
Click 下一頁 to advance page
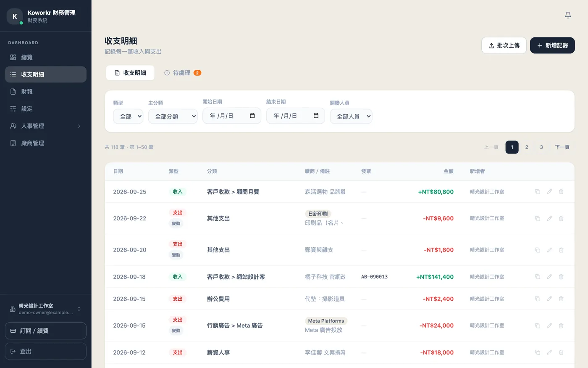click(562, 147)
